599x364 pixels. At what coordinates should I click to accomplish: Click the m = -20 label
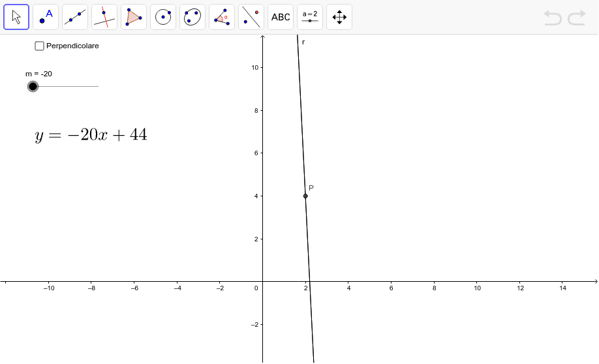click(38, 74)
